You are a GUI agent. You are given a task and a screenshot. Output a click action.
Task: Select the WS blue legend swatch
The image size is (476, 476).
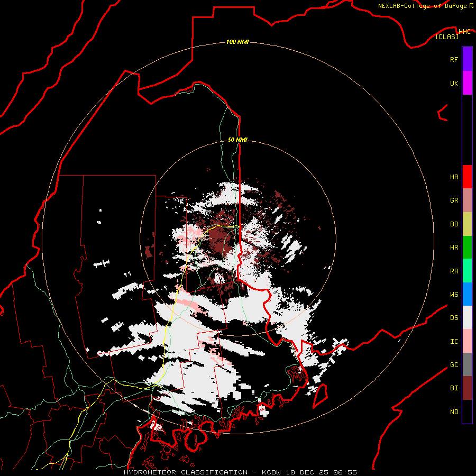(467, 294)
